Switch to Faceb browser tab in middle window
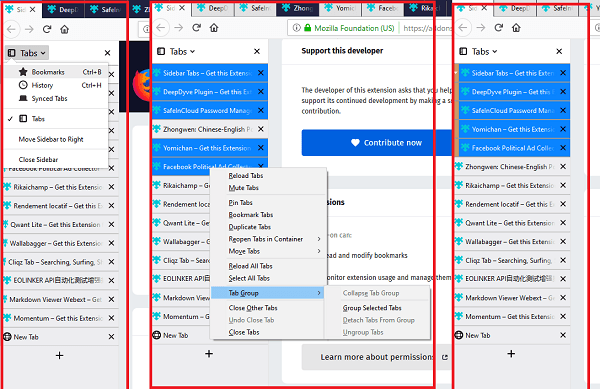 pyautogui.click(x=382, y=8)
